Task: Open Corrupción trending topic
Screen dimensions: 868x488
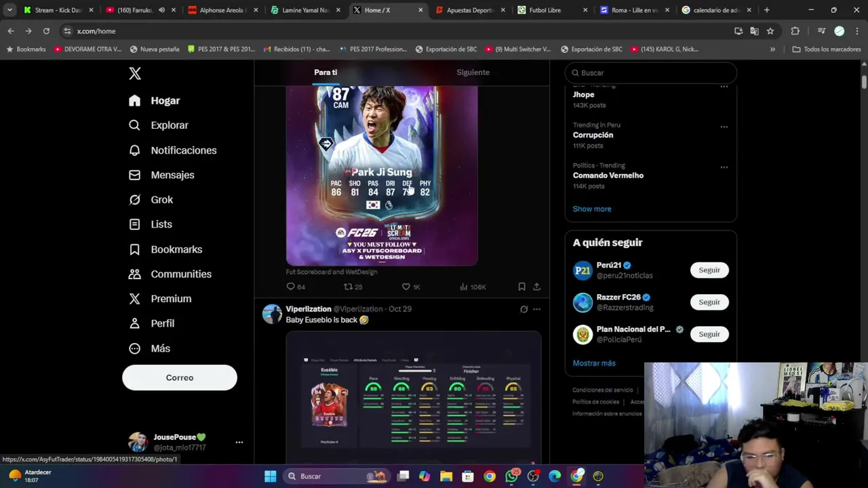Action: pos(593,135)
